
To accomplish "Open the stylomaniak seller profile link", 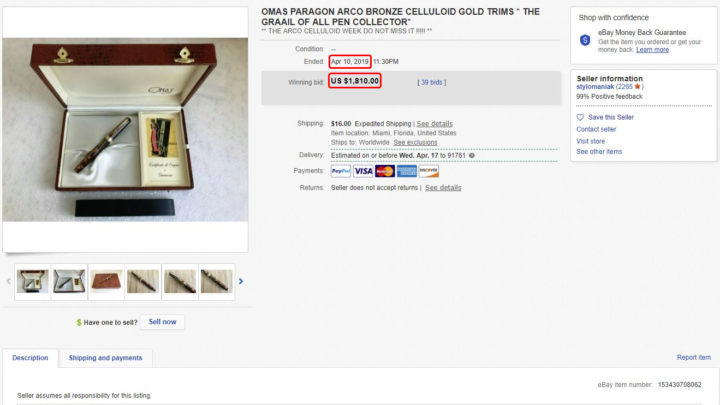I will point(595,86).
